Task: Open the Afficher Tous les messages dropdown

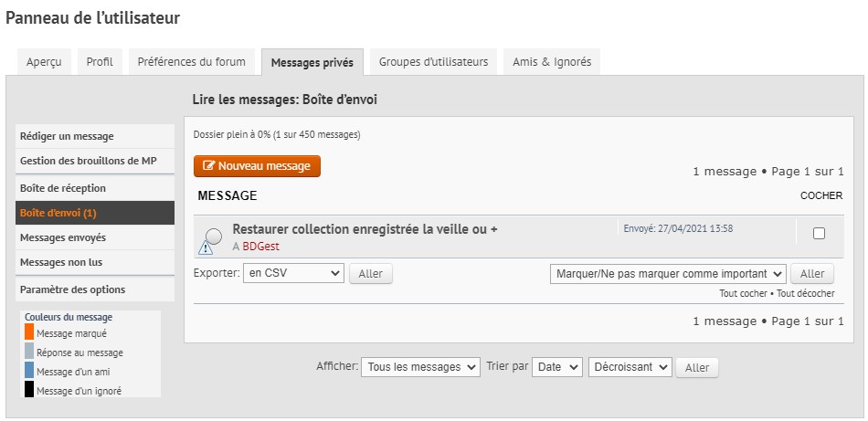Action: coord(420,367)
